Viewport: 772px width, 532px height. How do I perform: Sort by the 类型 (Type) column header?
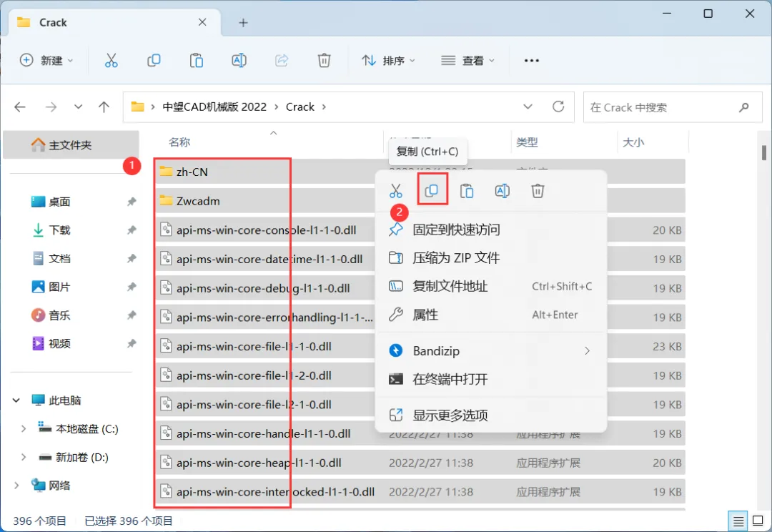coord(527,142)
